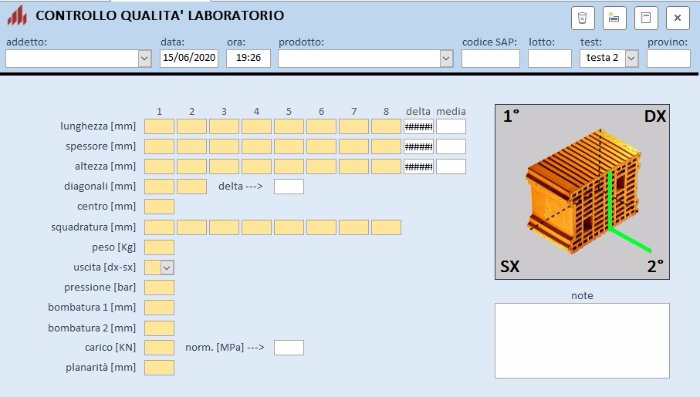This screenshot has width=700, height=397.
Task: Click the ora field showing 19:26
Action: 248,59
